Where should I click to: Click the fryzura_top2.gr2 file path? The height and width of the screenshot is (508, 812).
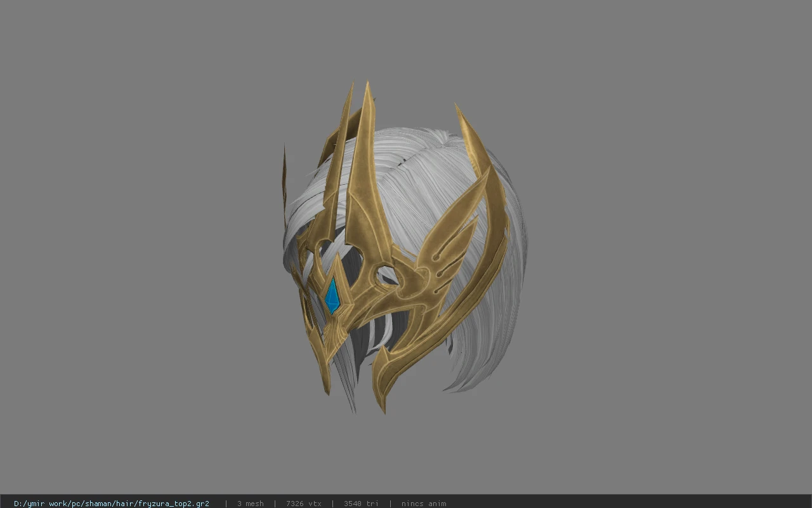coord(112,504)
